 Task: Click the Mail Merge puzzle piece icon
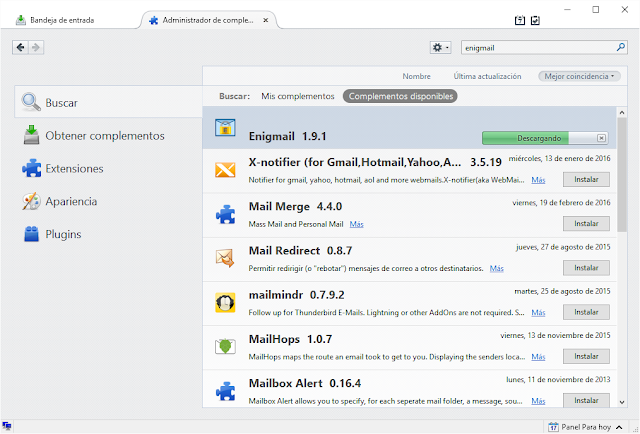coord(225,214)
